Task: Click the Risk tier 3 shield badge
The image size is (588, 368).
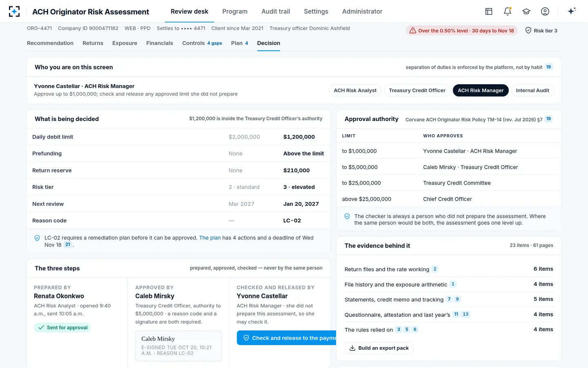Action: point(541,31)
